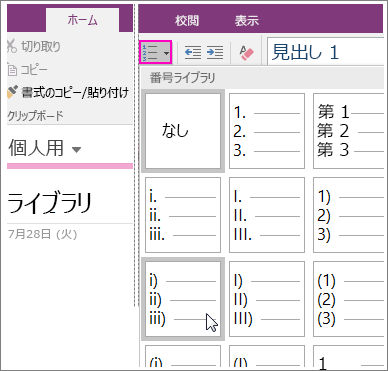Click 切り取り cut command
Screen dimensions: 388x371
pyautogui.click(x=41, y=47)
